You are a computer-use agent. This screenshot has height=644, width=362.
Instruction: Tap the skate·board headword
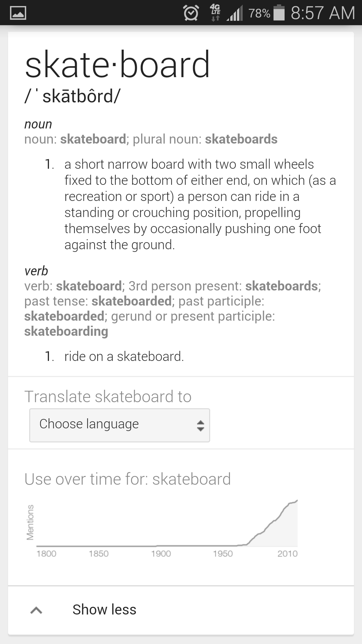(118, 66)
